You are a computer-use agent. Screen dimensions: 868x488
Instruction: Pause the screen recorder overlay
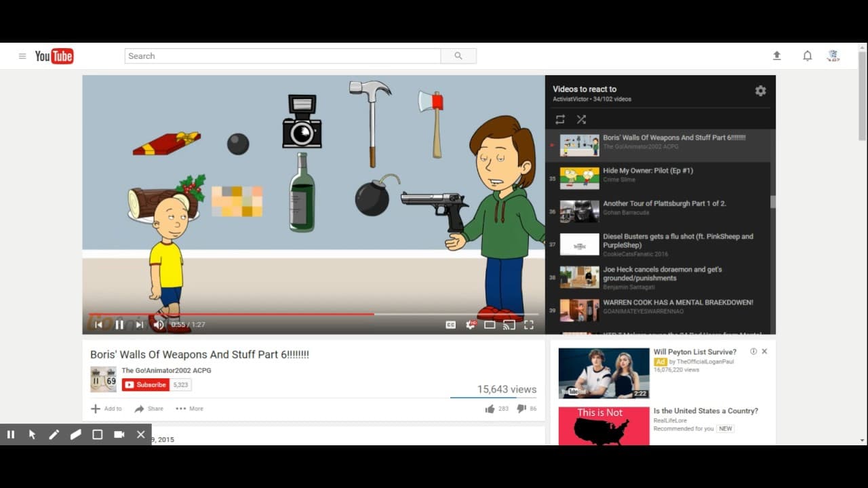pyautogui.click(x=11, y=434)
